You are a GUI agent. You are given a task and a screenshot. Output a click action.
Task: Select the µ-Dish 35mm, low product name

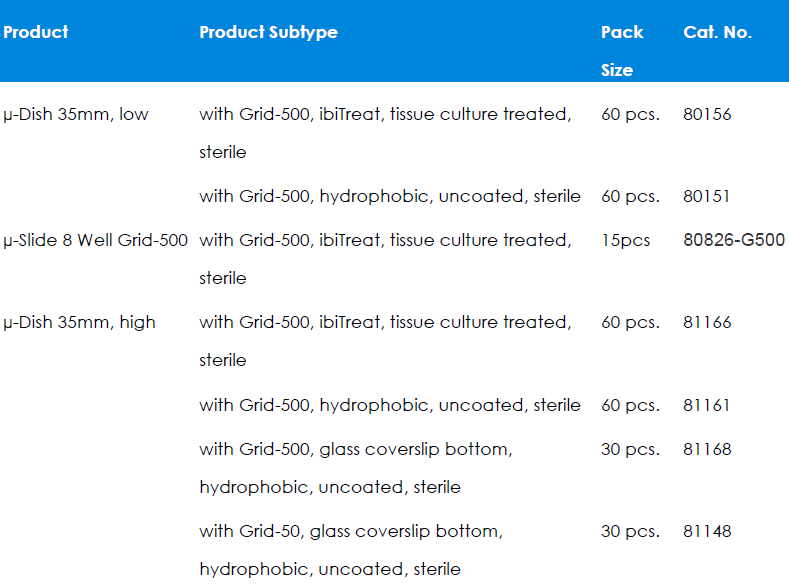[76, 114]
